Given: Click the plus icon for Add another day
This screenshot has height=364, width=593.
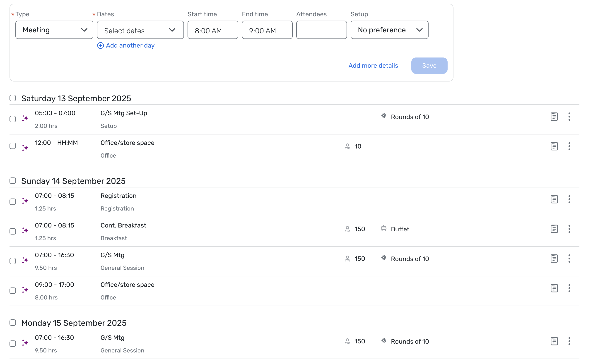Looking at the screenshot, I should (100, 45).
